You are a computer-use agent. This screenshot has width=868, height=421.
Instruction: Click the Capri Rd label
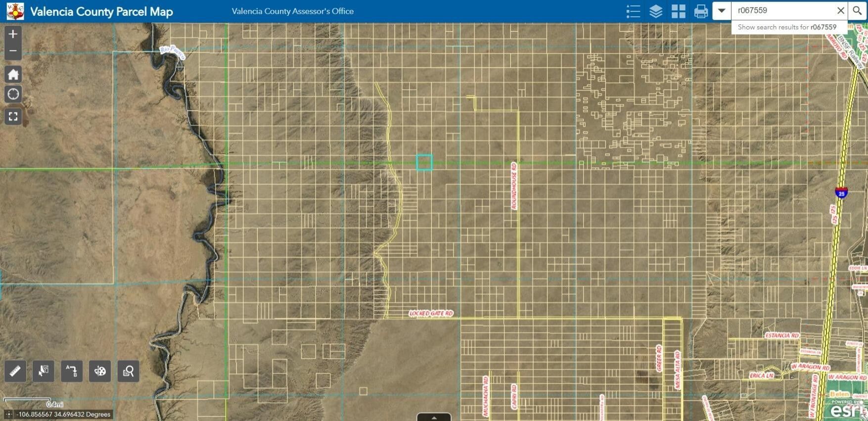514,396
